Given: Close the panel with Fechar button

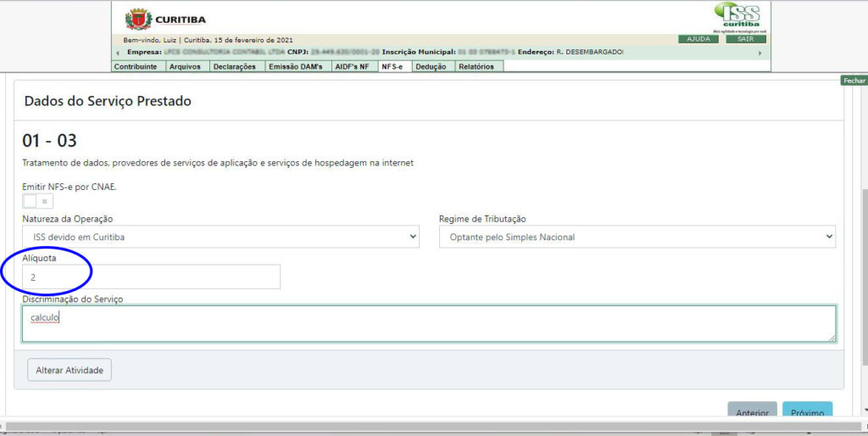Looking at the screenshot, I should [x=854, y=81].
